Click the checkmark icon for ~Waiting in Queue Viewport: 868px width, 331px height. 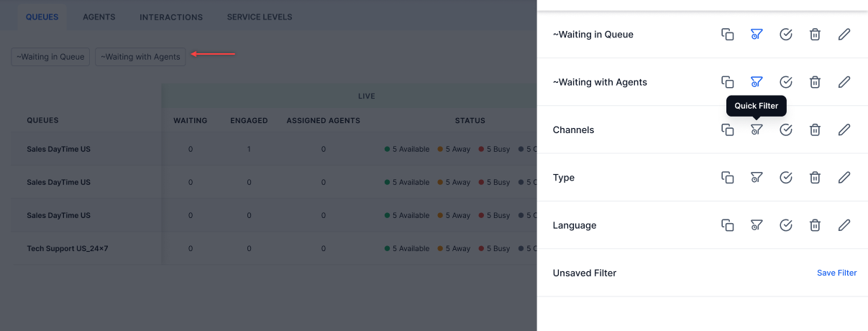(x=785, y=35)
